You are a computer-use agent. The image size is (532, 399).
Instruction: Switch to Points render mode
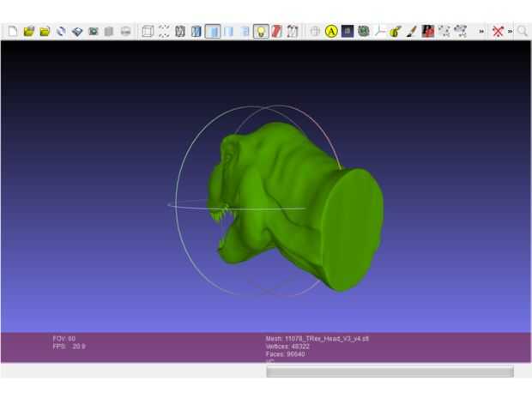(164, 32)
